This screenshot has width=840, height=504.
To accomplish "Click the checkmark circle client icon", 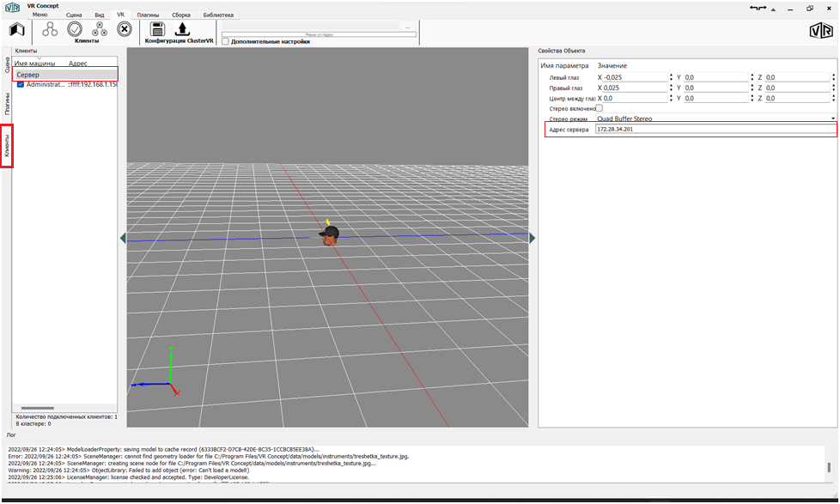I will click(75, 29).
